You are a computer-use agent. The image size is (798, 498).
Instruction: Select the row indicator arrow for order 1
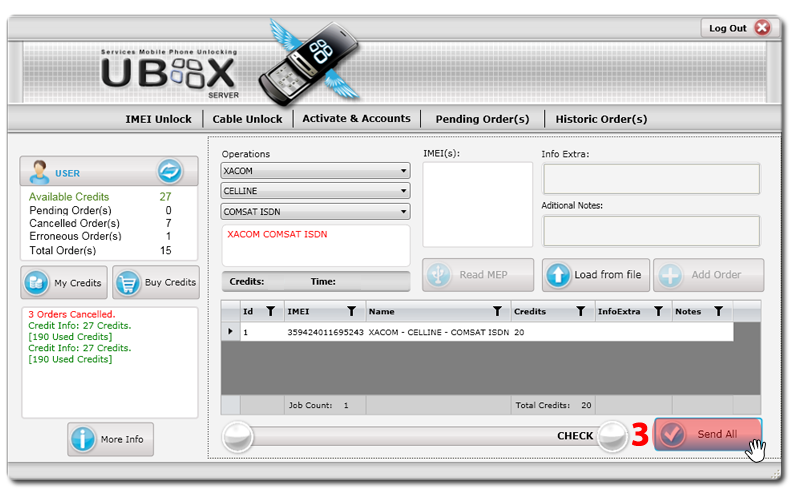(230, 332)
